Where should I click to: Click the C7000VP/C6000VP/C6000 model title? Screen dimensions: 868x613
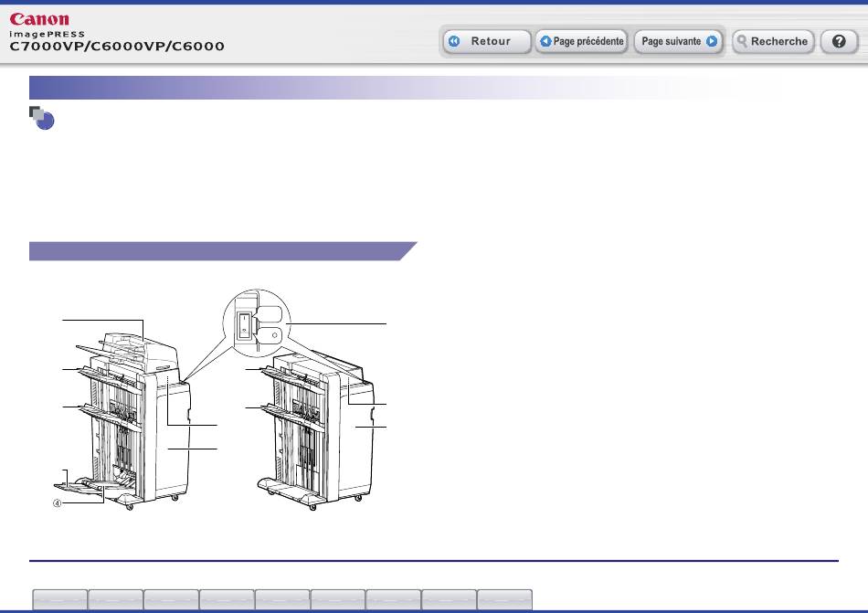[118, 46]
